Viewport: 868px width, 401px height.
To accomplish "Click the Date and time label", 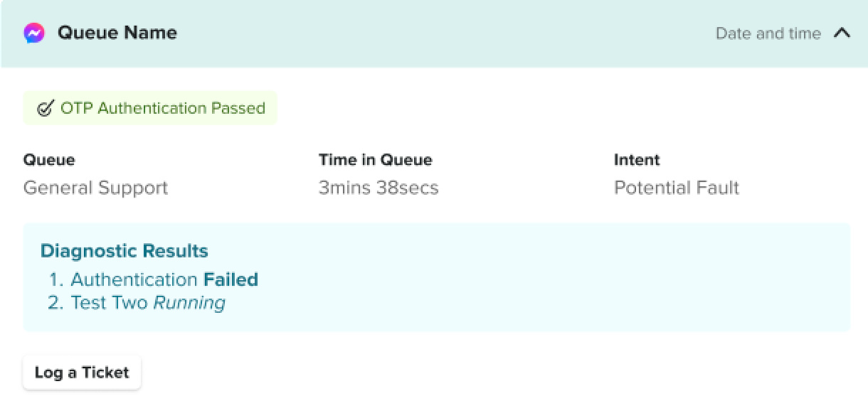I will pos(768,33).
